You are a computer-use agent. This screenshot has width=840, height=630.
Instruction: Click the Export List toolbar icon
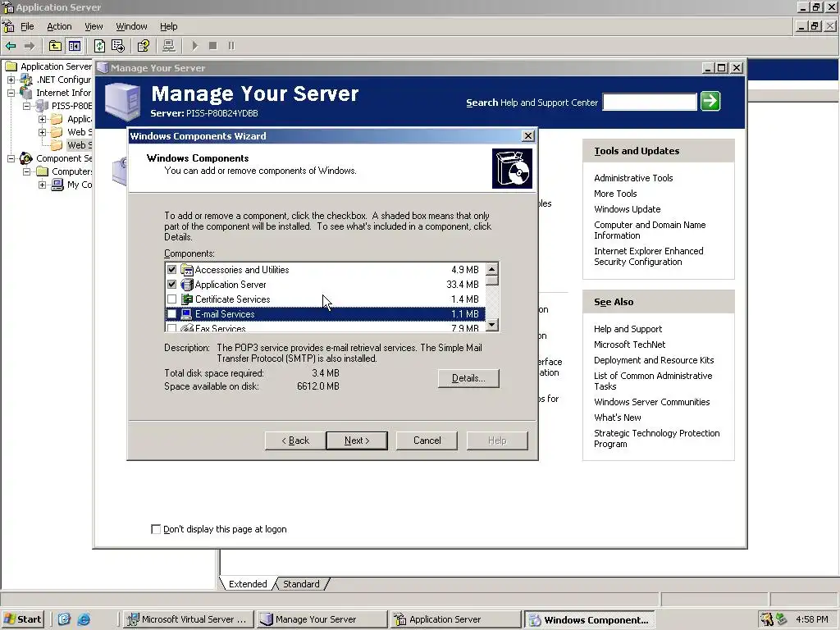tap(118, 46)
